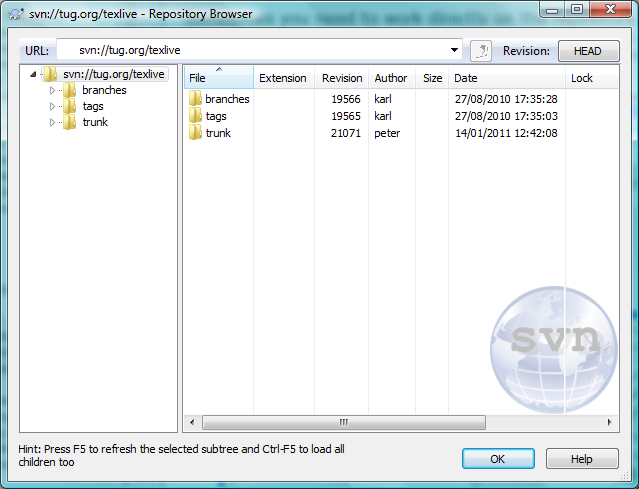
Task: Click the TortoiseSVN title bar icon
Action: (16, 14)
